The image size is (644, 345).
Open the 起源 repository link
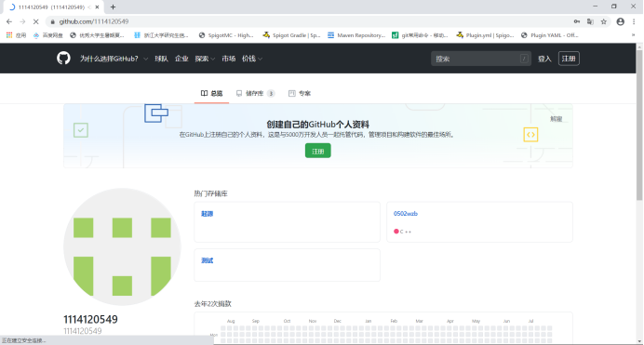[207, 214]
